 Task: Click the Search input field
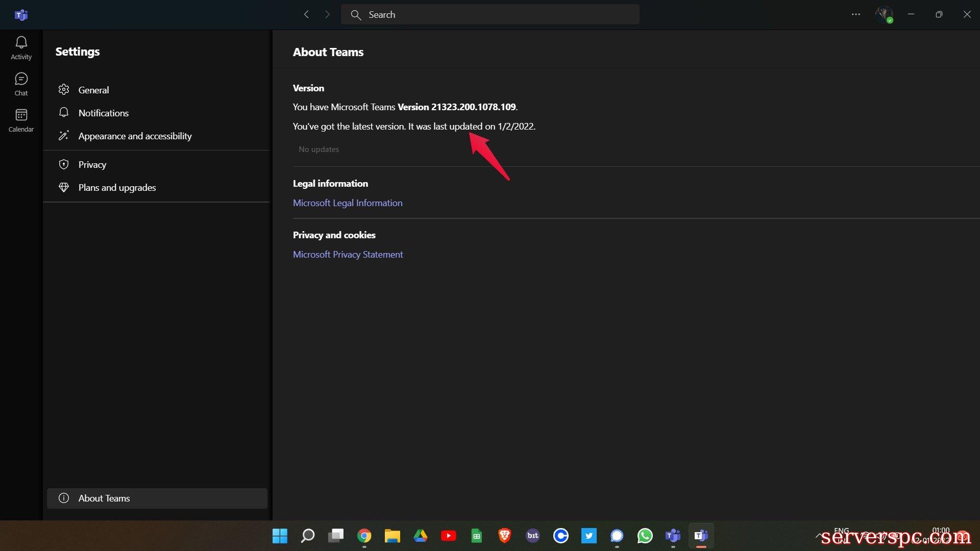490,15
